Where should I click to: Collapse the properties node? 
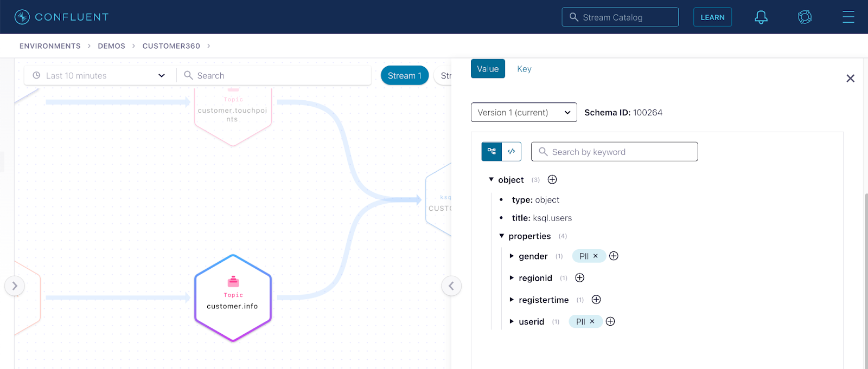point(502,236)
